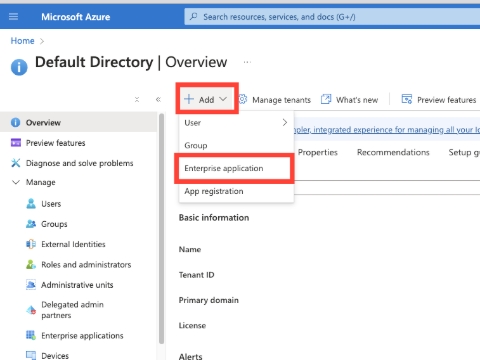Open the hamburger portal menu
This screenshot has height=360, width=480.
tap(13, 16)
